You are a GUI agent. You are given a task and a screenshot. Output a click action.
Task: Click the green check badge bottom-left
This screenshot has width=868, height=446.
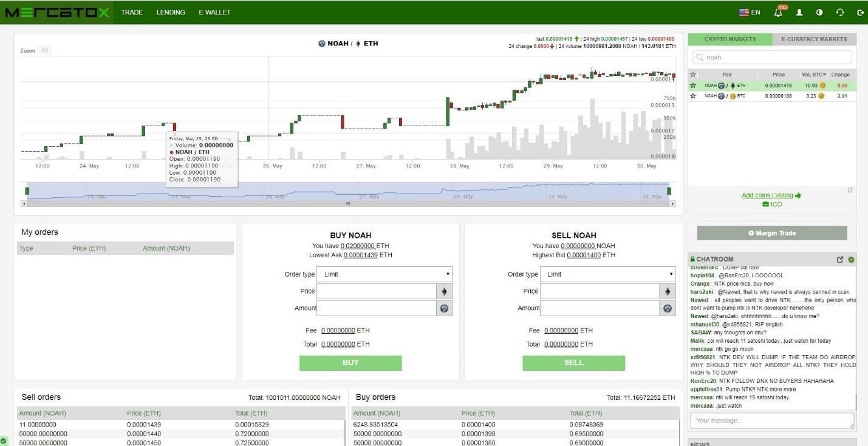pyautogui.click(x=4, y=441)
